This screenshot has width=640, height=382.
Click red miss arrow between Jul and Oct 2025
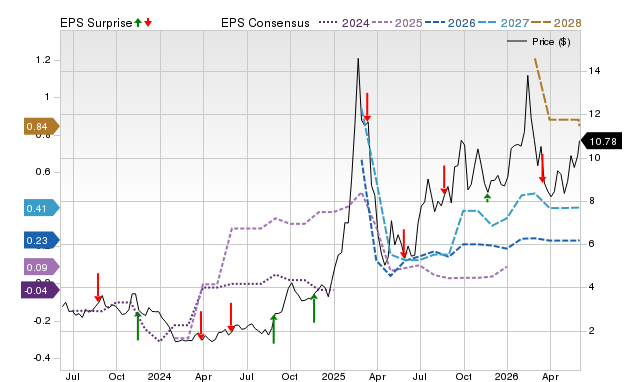(x=444, y=180)
